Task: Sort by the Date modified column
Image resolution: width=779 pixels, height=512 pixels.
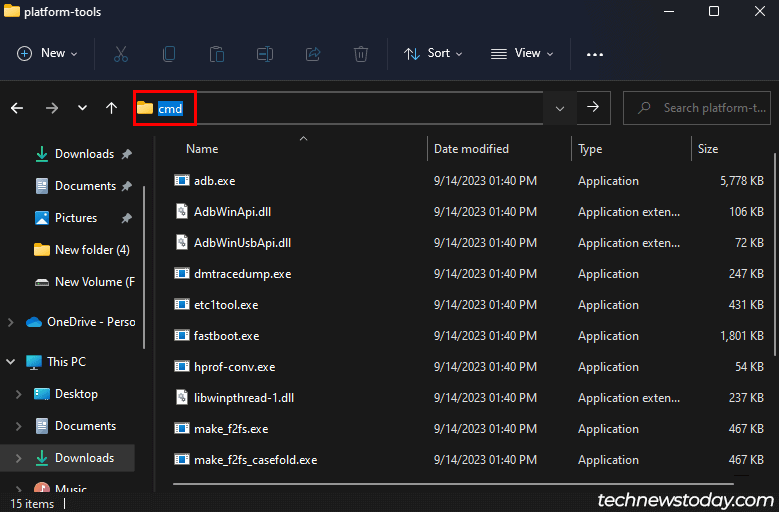Action: click(x=471, y=149)
